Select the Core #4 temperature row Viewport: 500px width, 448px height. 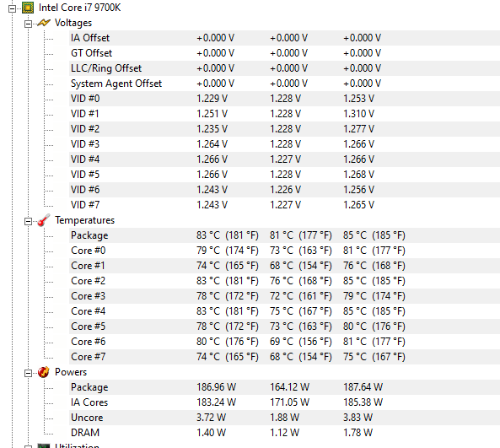[284, 311]
